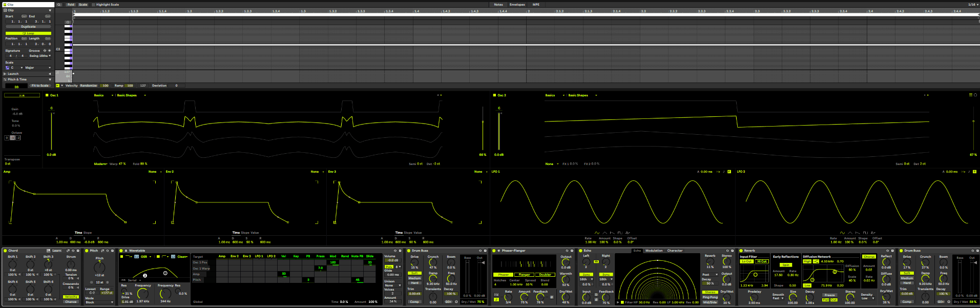Click the velocity Deviation value field
The width and height of the screenshot is (980, 308).
coord(176,86)
